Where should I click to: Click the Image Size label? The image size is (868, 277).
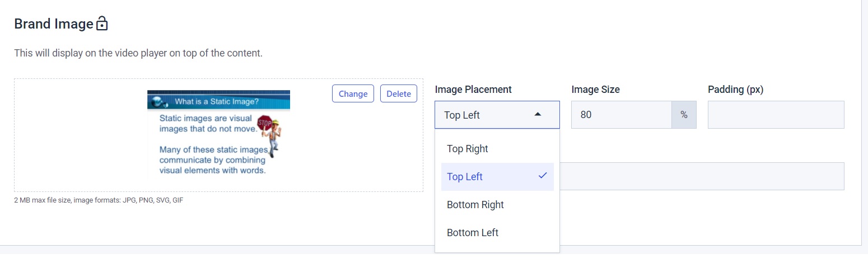tap(595, 89)
